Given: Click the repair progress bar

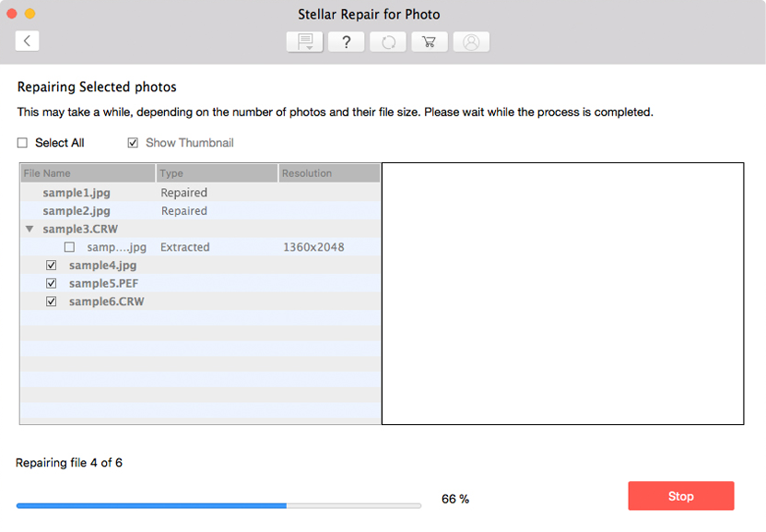Looking at the screenshot, I should pos(218,505).
